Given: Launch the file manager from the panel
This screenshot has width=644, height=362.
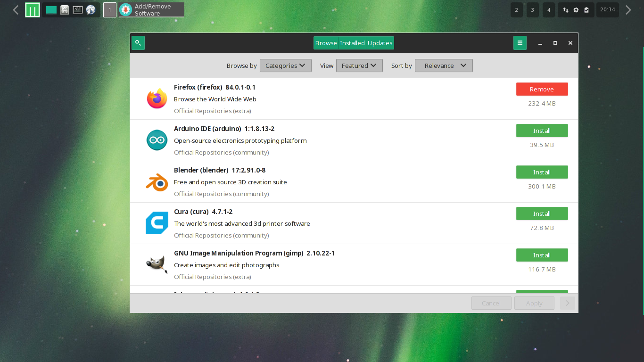Looking at the screenshot, I should click(65, 10).
